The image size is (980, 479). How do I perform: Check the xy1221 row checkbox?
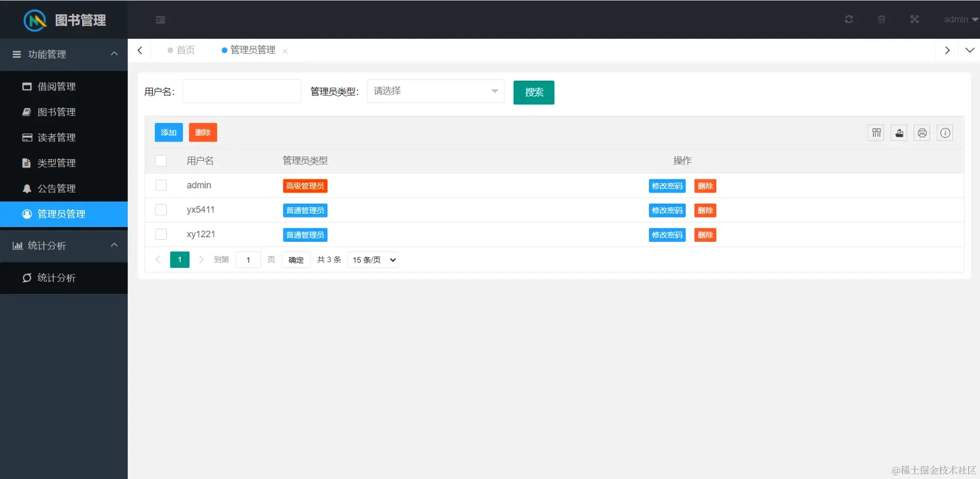pyautogui.click(x=161, y=234)
